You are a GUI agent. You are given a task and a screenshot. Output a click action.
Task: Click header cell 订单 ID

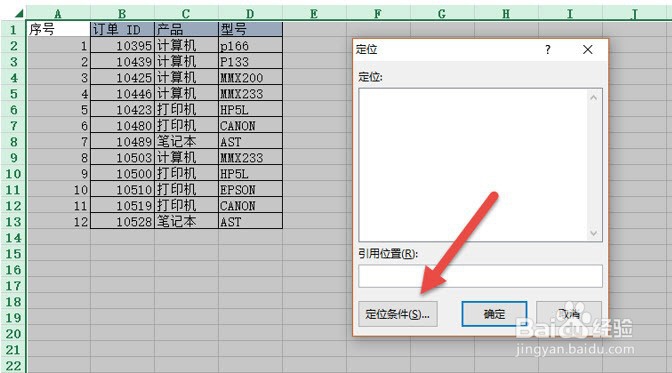[x=122, y=30]
